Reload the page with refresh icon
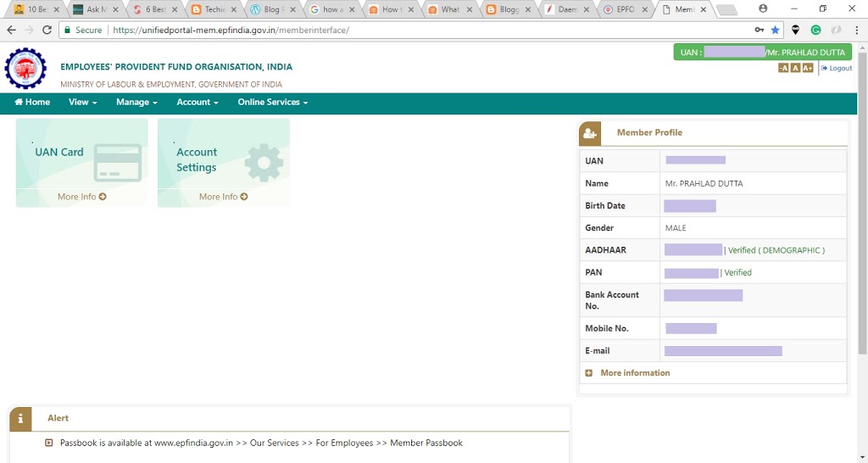The width and height of the screenshot is (868, 463). tap(47, 30)
